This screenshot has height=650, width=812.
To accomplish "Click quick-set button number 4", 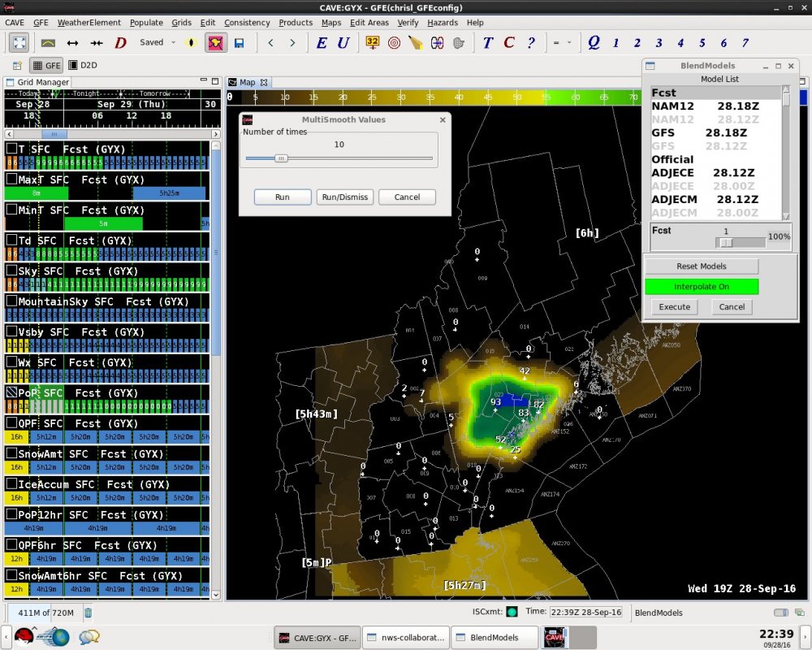I will pos(680,43).
